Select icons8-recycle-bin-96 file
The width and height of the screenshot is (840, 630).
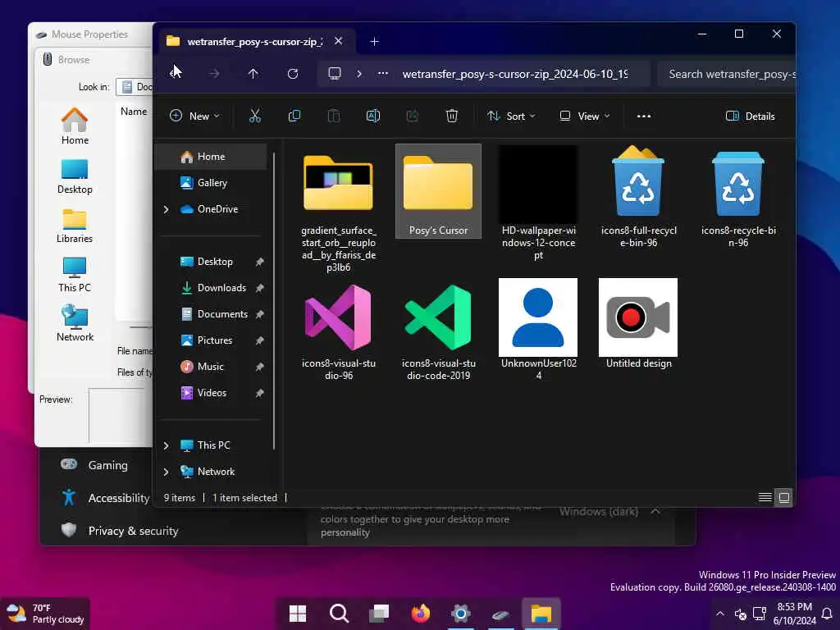737,196
